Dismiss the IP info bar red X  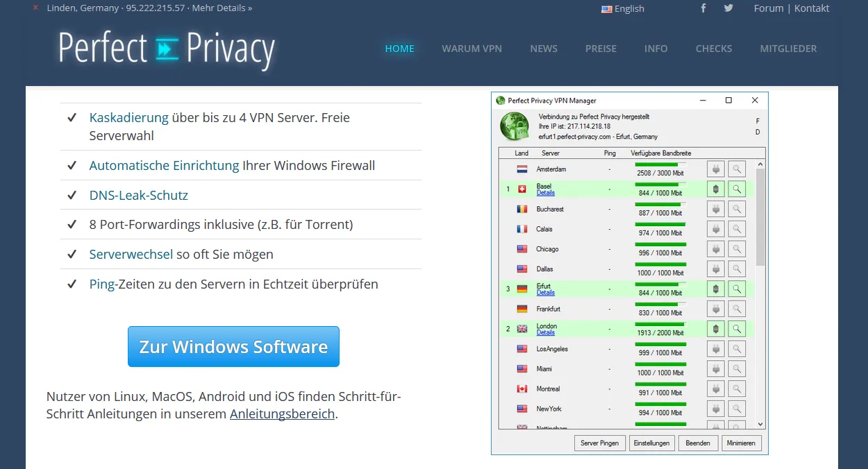pyautogui.click(x=35, y=8)
